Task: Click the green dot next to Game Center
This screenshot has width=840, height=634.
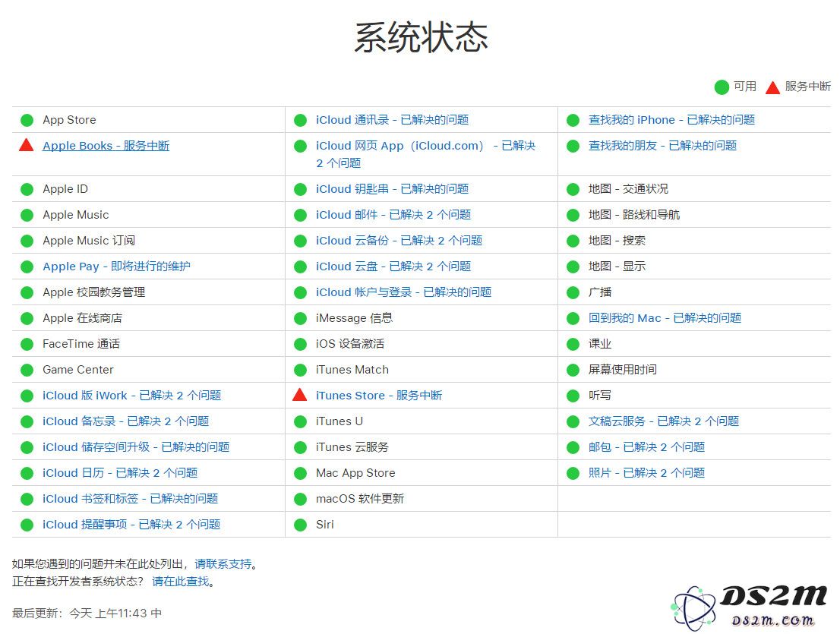Action: tap(27, 370)
